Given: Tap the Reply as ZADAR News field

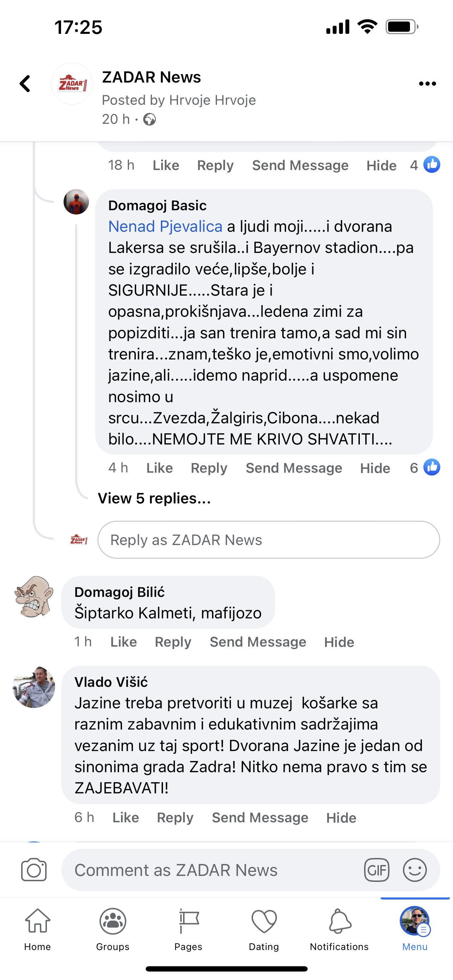Looking at the screenshot, I should pos(268,540).
